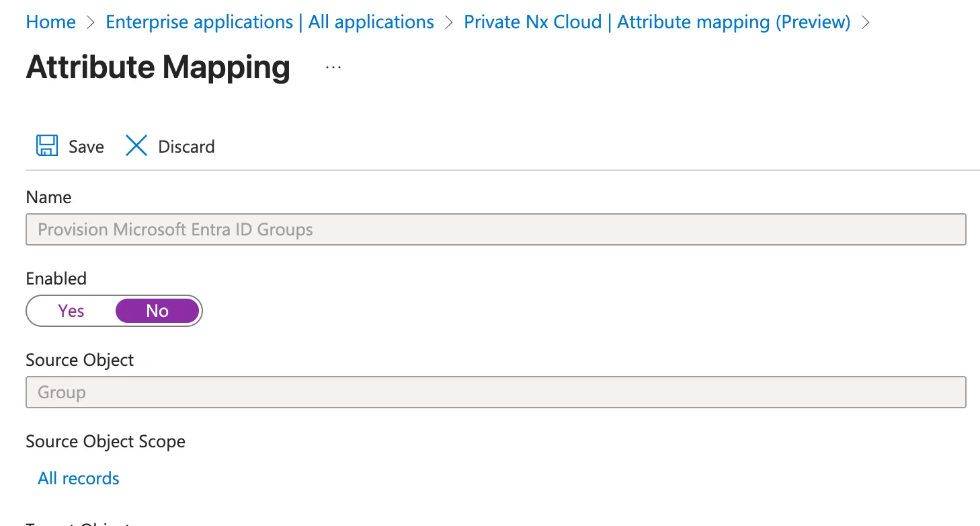Click the Save label text
The height and width of the screenshot is (526, 980).
86,147
